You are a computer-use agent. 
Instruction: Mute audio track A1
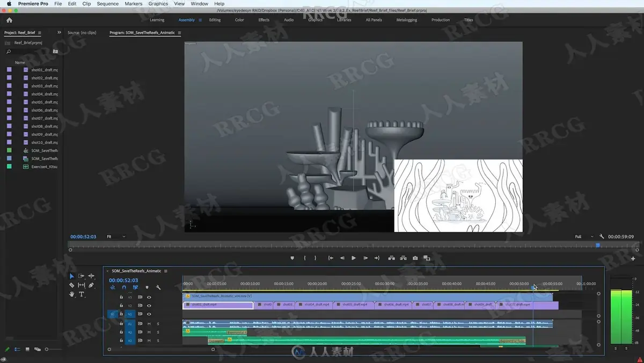coord(149,324)
